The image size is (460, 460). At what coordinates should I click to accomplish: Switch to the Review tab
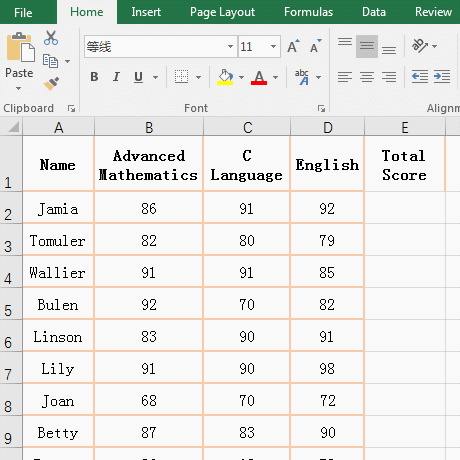(x=433, y=12)
